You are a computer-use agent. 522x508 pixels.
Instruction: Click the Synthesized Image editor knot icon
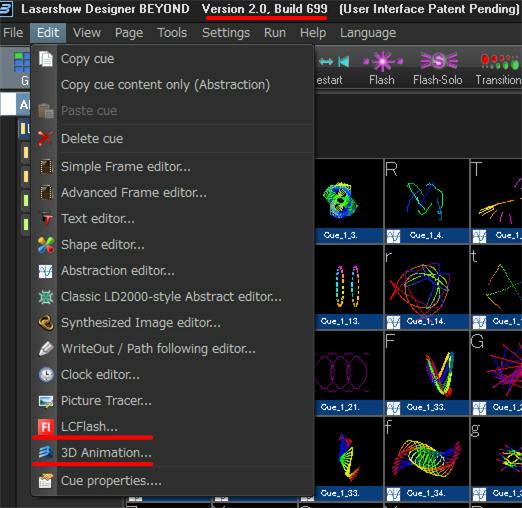[46, 323]
